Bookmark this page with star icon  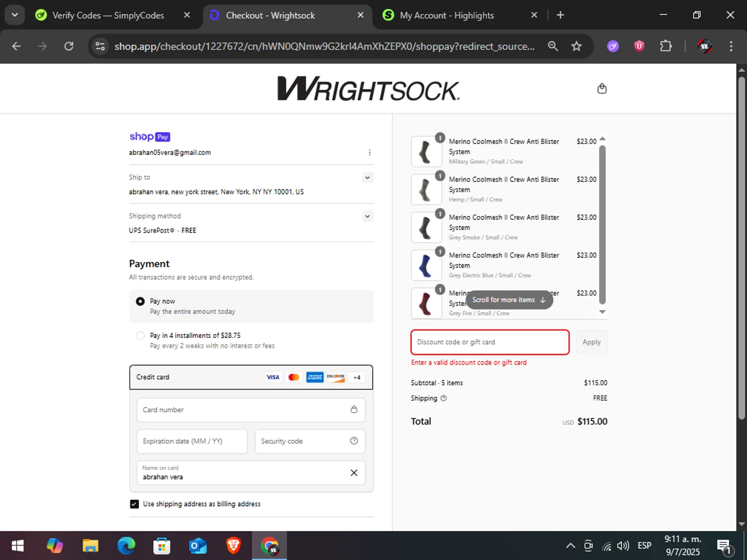(x=576, y=46)
